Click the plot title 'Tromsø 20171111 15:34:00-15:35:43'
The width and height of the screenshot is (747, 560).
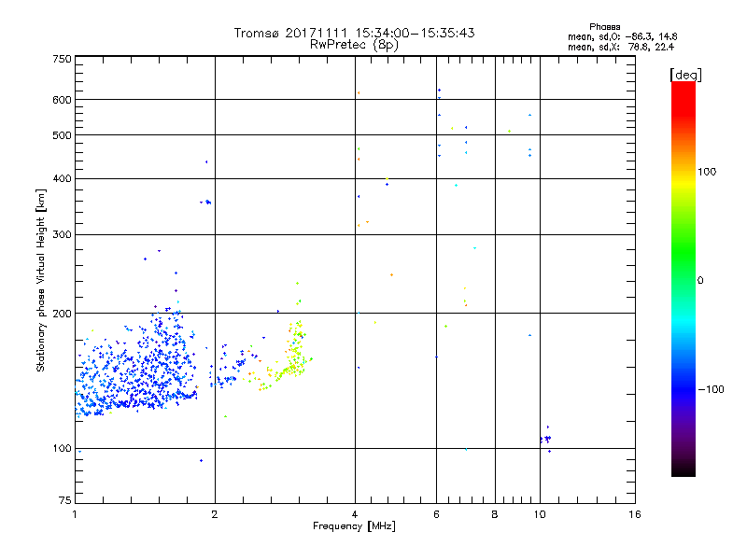[x=354, y=33]
